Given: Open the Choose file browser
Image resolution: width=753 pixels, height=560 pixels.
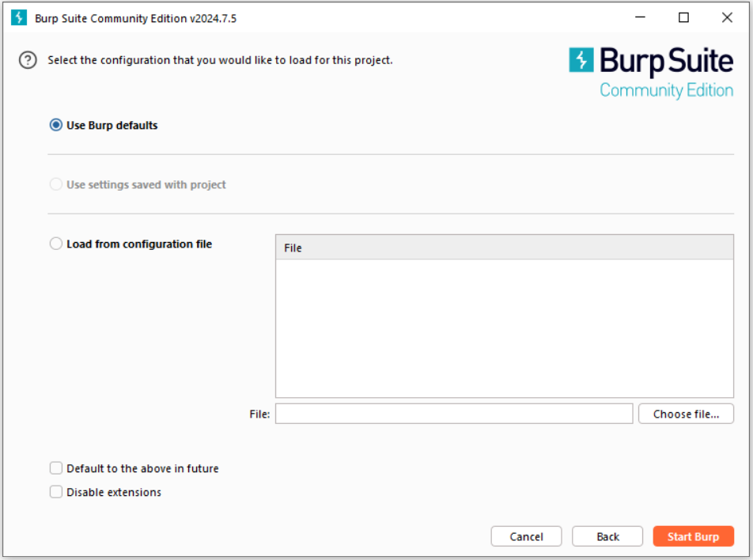Looking at the screenshot, I should click(686, 414).
